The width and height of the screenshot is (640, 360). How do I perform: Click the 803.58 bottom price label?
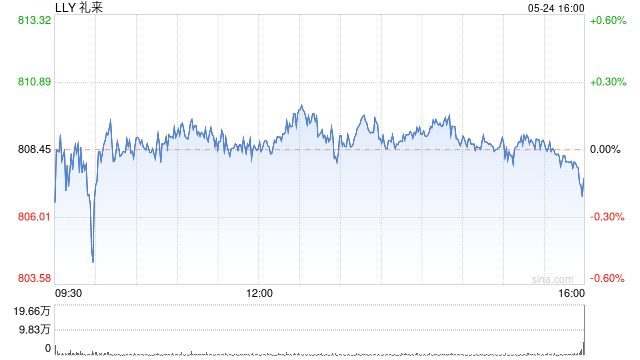34,278
